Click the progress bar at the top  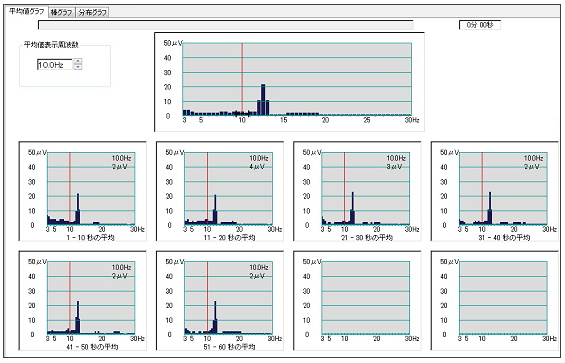click(x=226, y=25)
